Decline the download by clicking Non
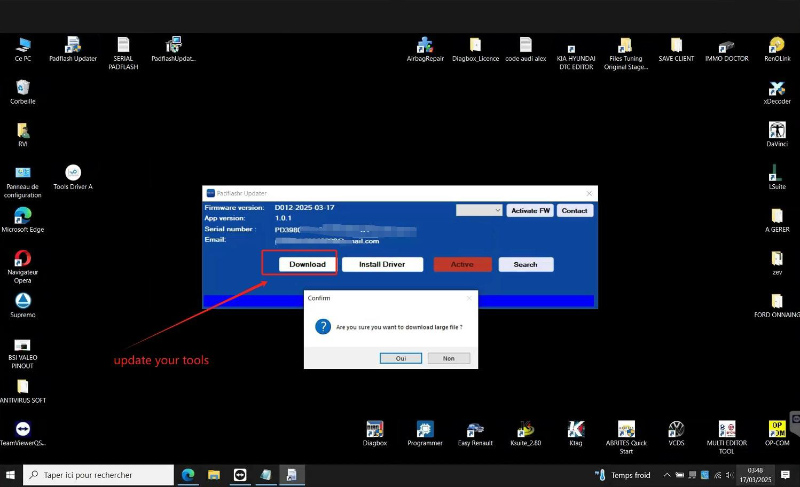The height and width of the screenshot is (487, 800). pyautogui.click(x=448, y=358)
